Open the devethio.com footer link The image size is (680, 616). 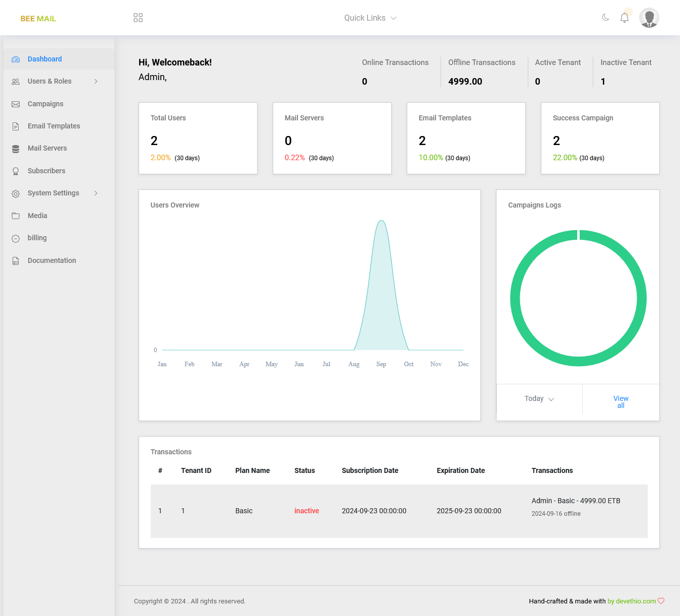635,601
